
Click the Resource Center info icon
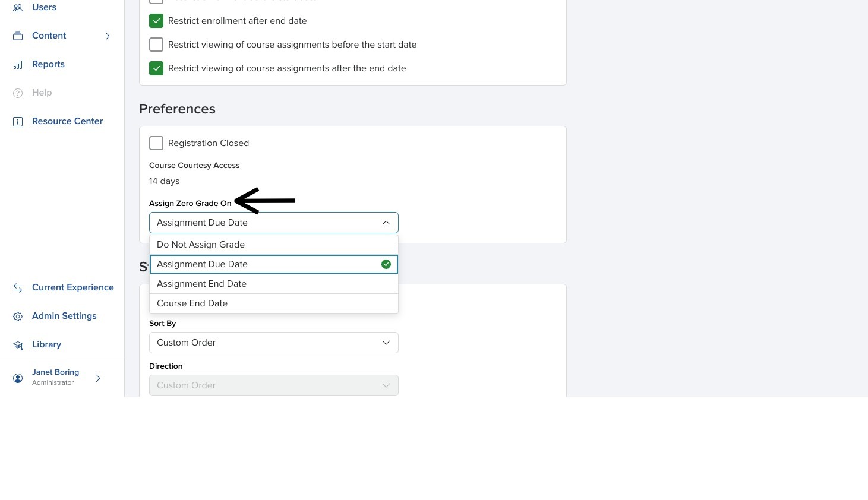(x=18, y=122)
